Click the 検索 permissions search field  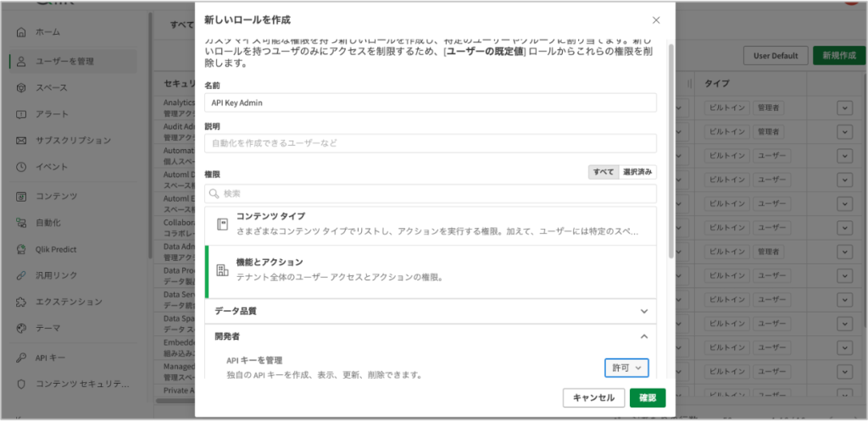[x=431, y=194]
